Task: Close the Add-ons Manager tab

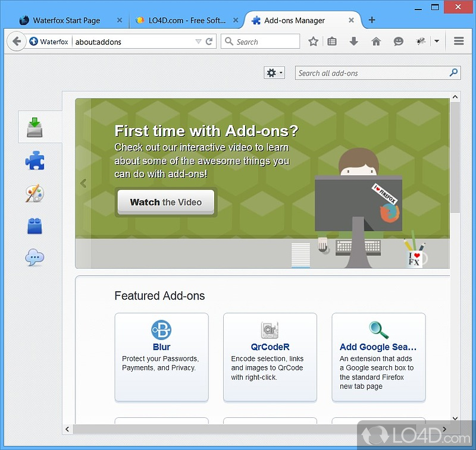Action: tap(351, 20)
